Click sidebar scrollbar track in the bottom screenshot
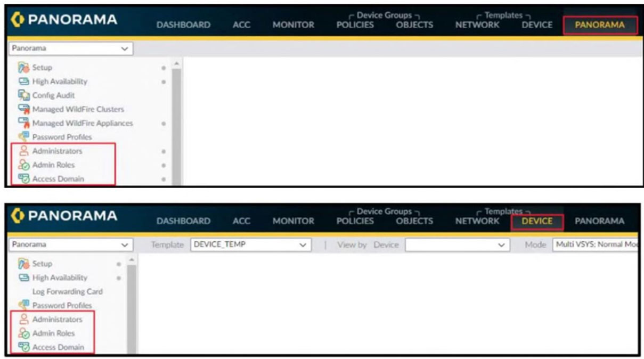 132,309
